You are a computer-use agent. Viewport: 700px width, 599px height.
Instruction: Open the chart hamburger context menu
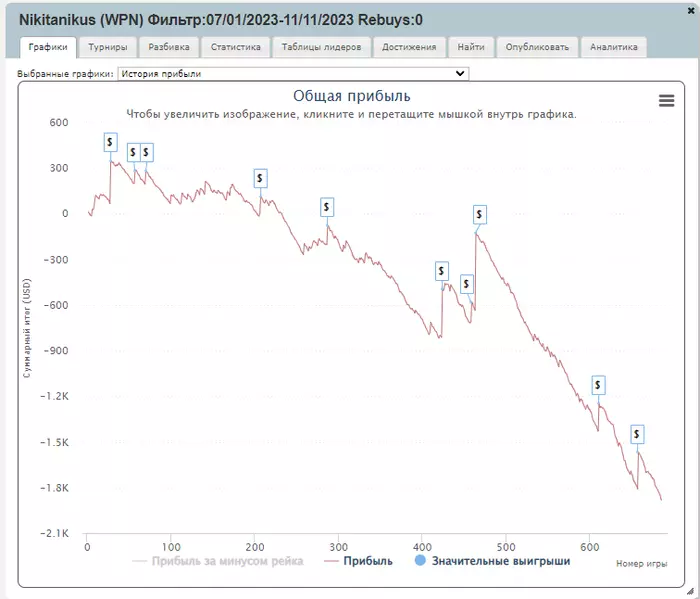[666, 100]
